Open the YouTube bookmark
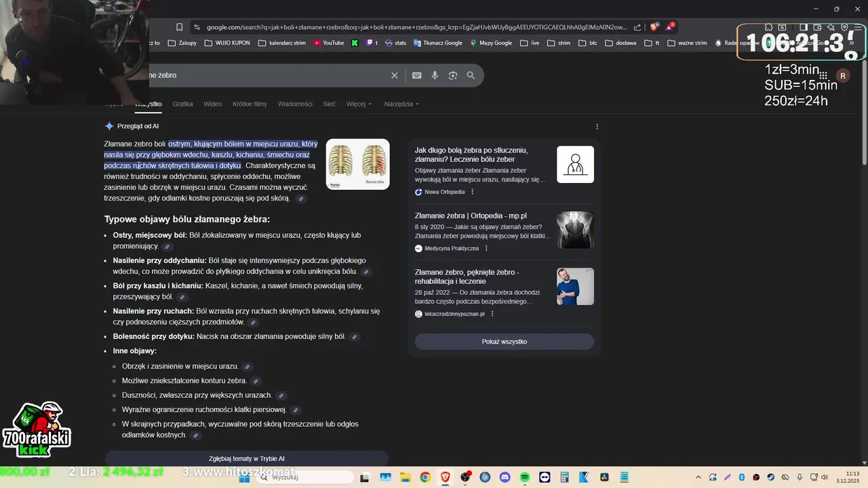The height and width of the screenshot is (488, 868). (x=328, y=43)
